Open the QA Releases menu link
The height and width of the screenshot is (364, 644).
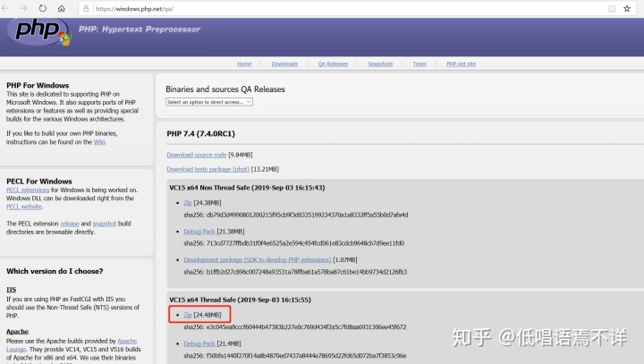point(333,64)
